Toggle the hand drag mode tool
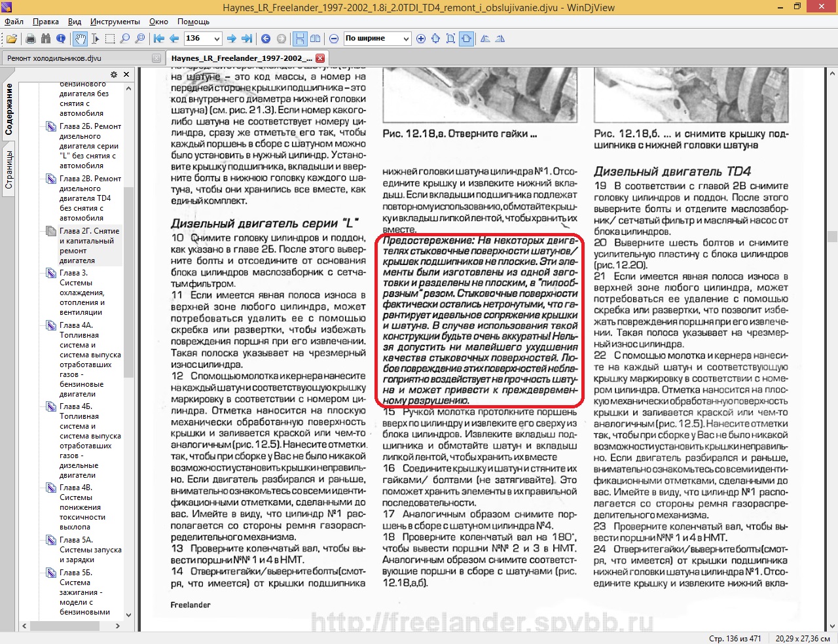 (80, 39)
